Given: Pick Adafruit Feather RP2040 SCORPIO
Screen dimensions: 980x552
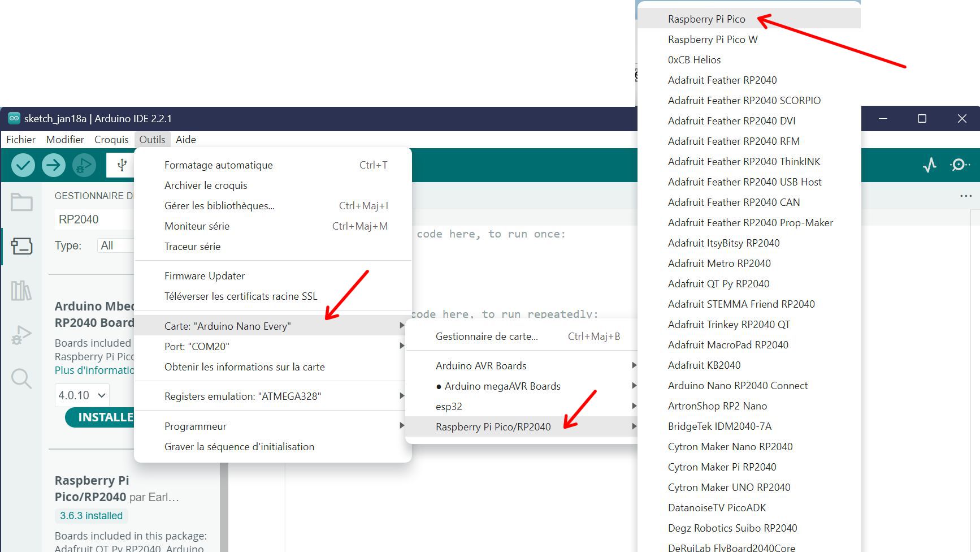Looking at the screenshot, I should point(749,101).
